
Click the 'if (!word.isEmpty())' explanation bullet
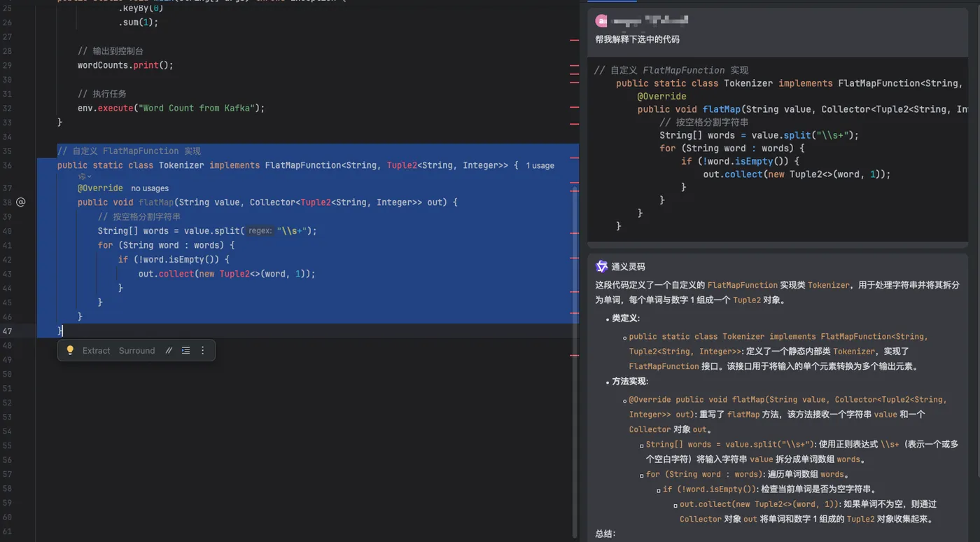coord(769,489)
